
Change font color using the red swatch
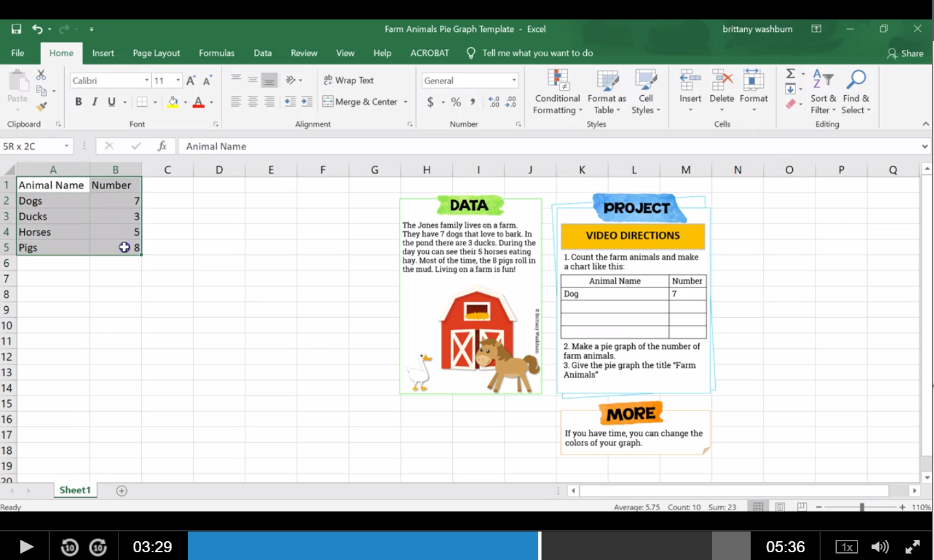[197, 102]
